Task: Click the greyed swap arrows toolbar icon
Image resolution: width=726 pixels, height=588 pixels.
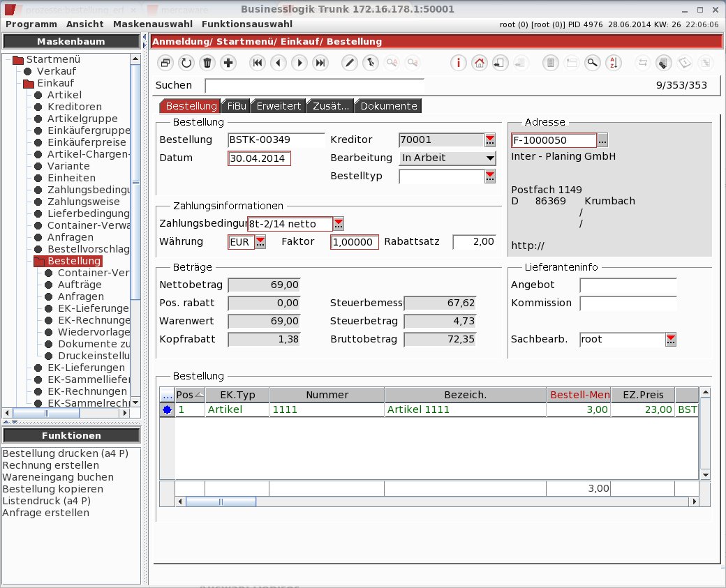Action: click(x=643, y=63)
